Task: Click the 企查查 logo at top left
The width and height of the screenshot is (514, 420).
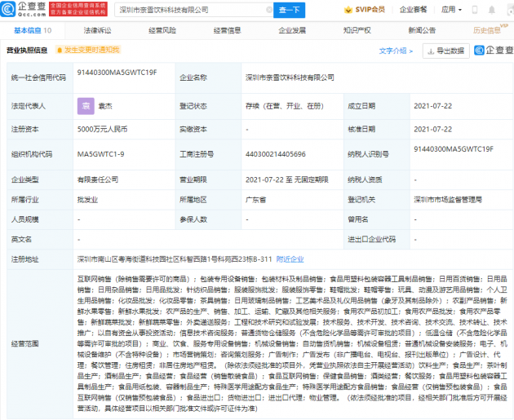Action: [x=24, y=10]
